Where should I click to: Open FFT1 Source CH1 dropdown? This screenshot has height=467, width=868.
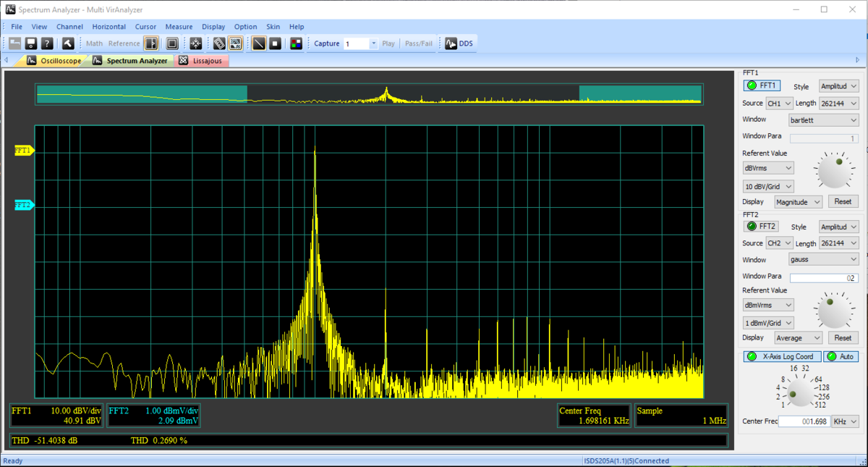click(x=779, y=104)
